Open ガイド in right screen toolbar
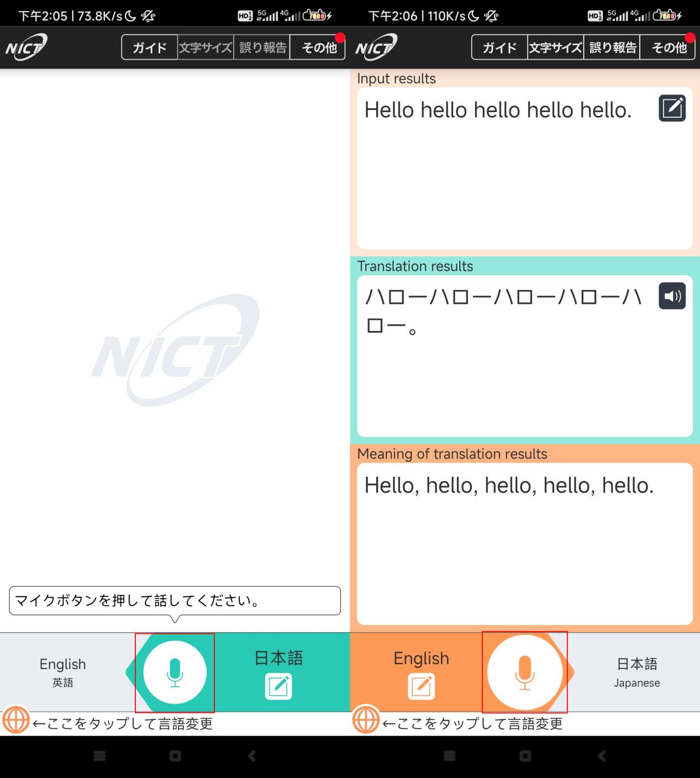The width and height of the screenshot is (700, 778). point(500,48)
